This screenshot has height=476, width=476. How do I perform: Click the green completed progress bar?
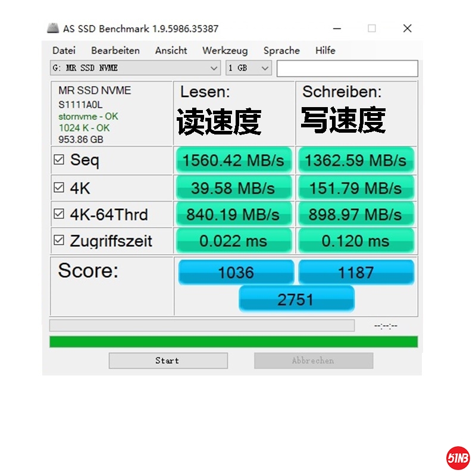233,342
